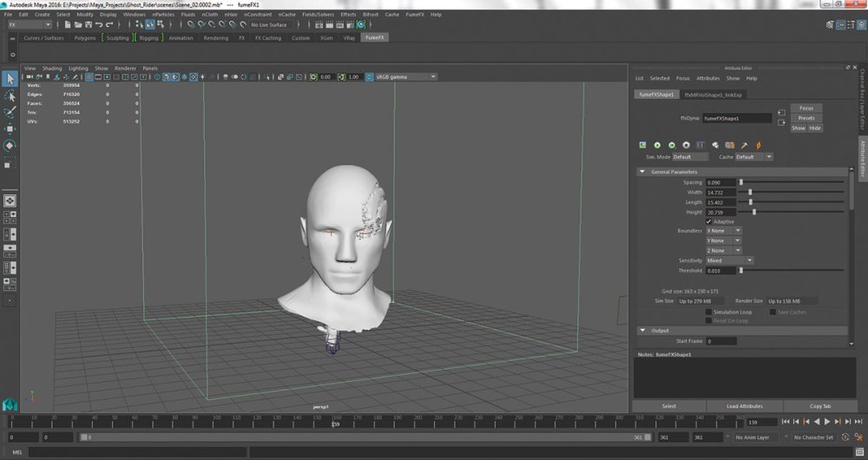Adjust the Width slider handle
This screenshot has width=868, height=460.
(750, 192)
